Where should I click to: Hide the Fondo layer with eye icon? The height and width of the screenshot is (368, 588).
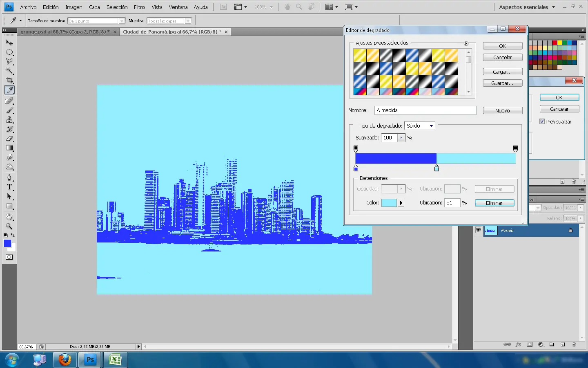478,230
